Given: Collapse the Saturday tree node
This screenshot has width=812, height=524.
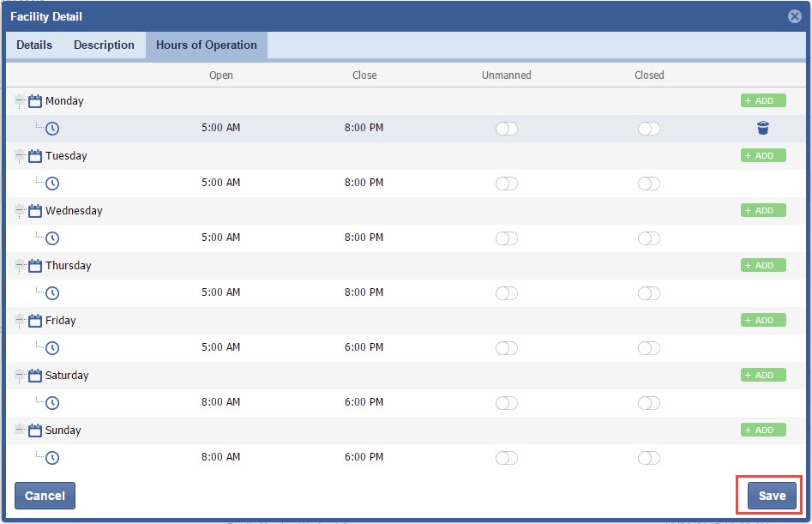Looking at the screenshot, I should click(20, 376).
